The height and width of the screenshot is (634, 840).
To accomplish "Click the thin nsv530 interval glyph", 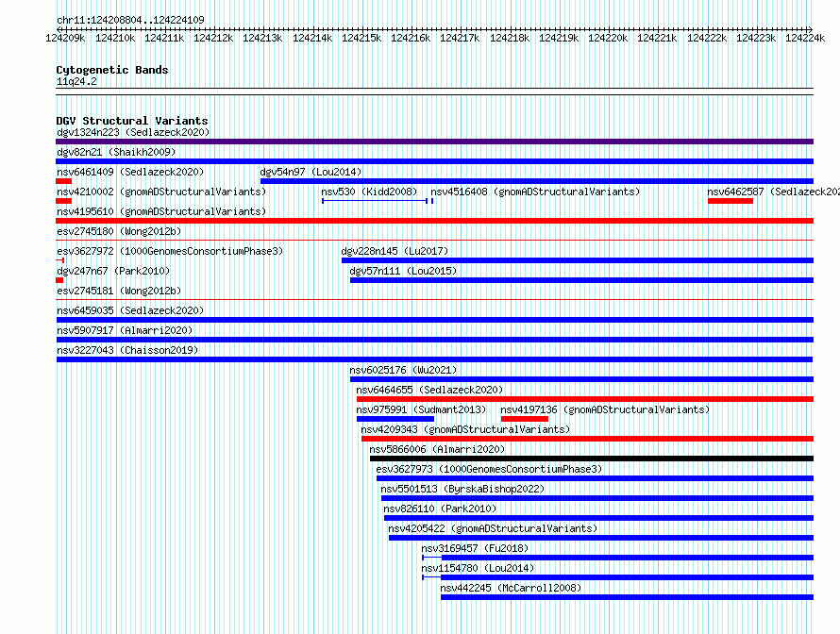I will click(x=375, y=201).
